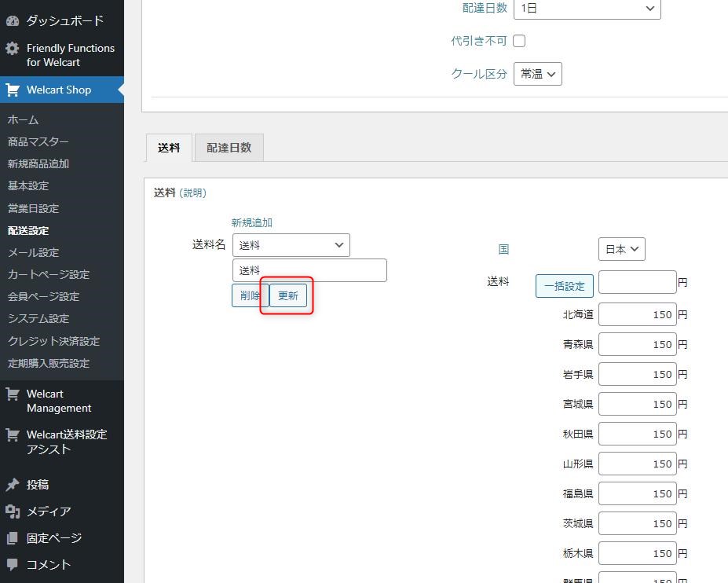
Task: Click the 固定ページ pages icon
Action: click(x=13, y=538)
